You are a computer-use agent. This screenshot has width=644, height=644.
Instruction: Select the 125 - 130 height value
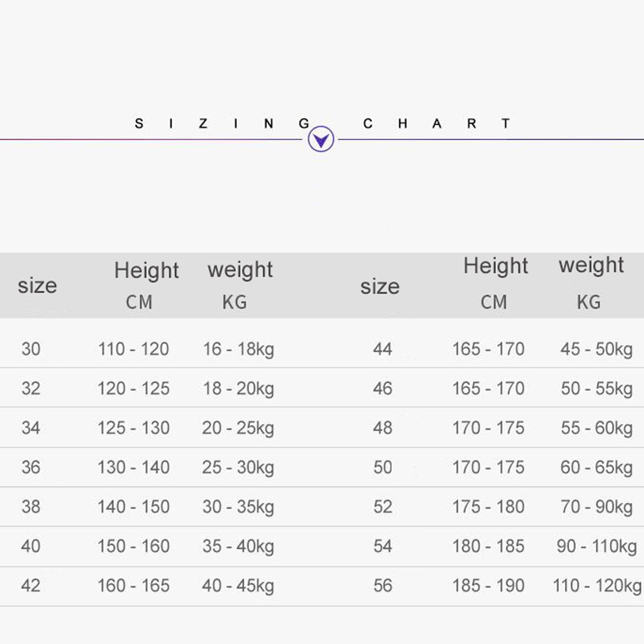[134, 428]
